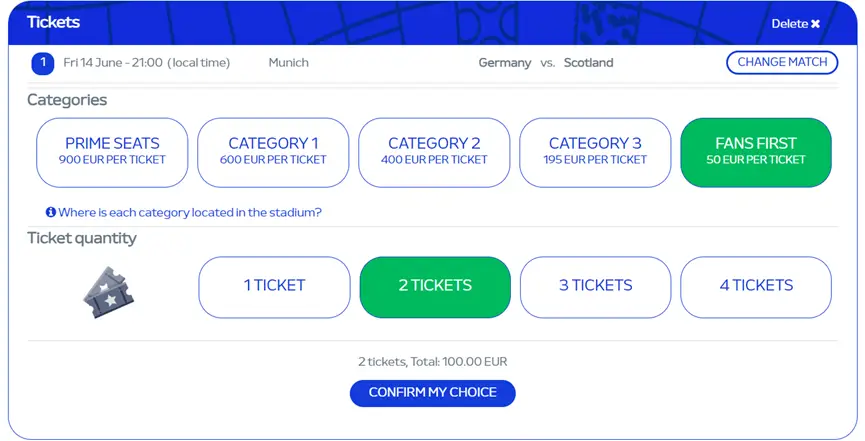Open the where is each category located link

pos(190,212)
